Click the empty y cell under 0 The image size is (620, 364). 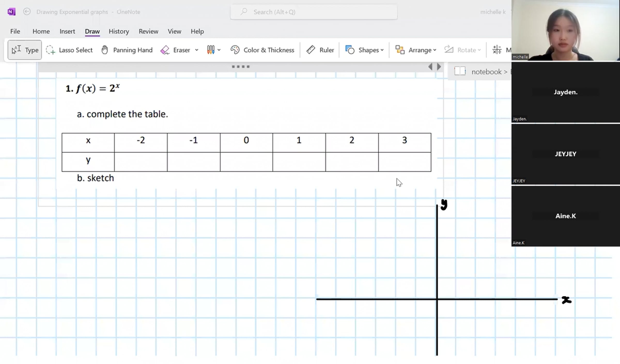click(x=246, y=162)
